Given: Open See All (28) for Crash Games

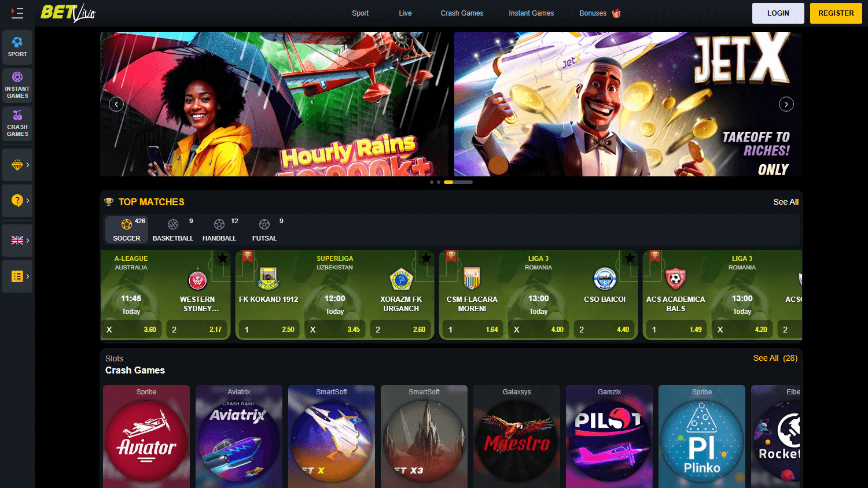Looking at the screenshot, I should click(x=775, y=358).
